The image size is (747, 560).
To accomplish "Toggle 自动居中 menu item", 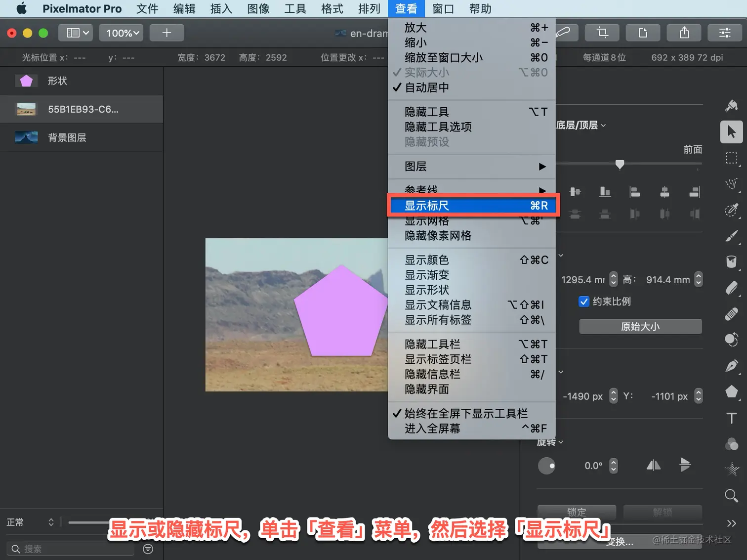I will [x=472, y=87].
